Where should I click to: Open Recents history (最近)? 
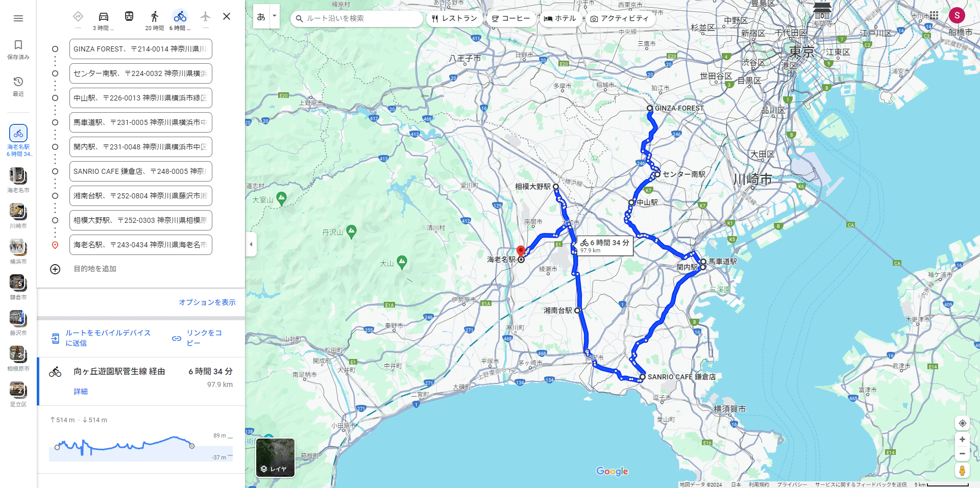coord(18,86)
